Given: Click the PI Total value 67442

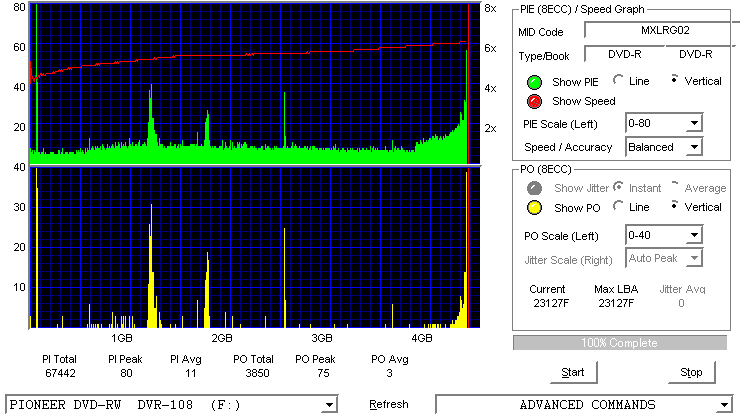Looking at the screenshot, I should 61,374.
